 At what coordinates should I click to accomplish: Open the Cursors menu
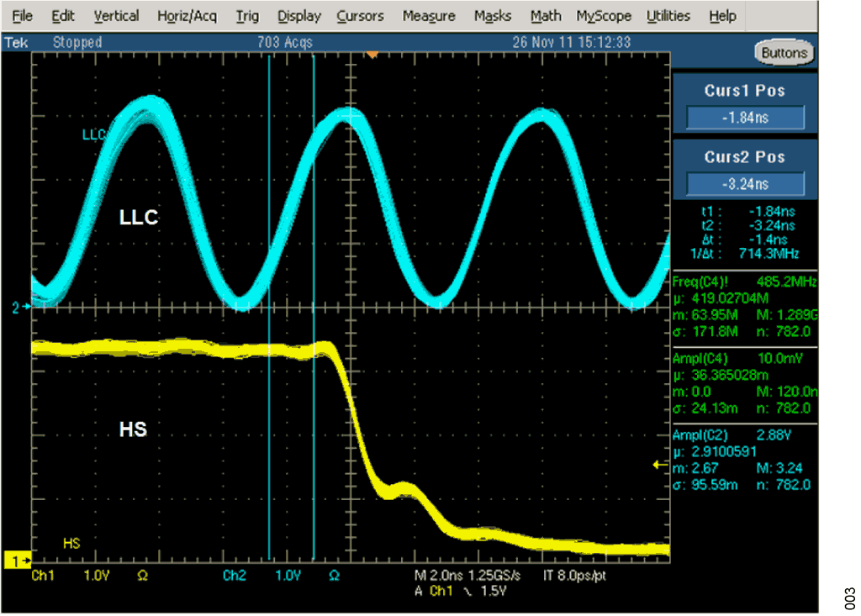360,16
